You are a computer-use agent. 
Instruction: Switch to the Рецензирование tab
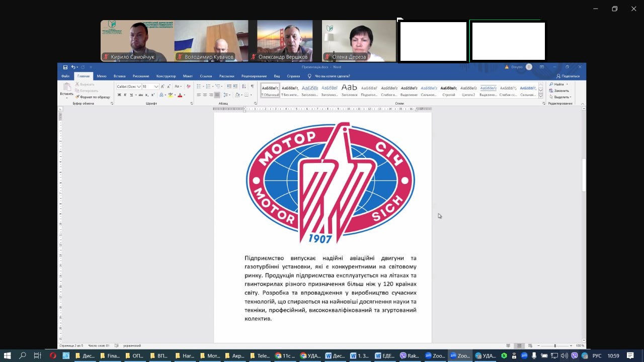coord(254,76)
